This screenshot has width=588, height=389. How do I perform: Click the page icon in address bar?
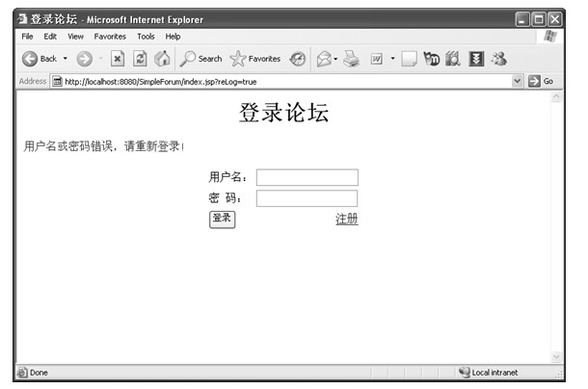click(x=57, y=81)
